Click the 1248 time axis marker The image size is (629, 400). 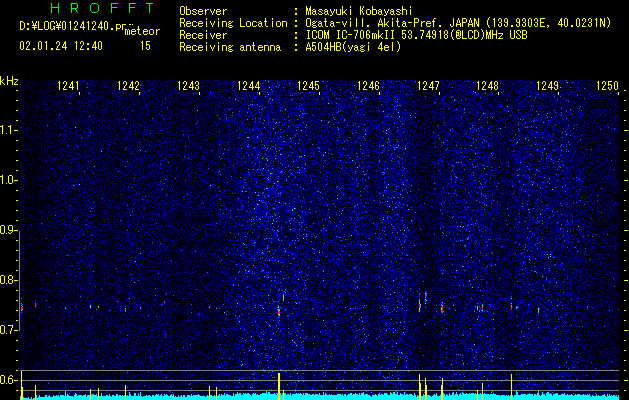(487, 85)
